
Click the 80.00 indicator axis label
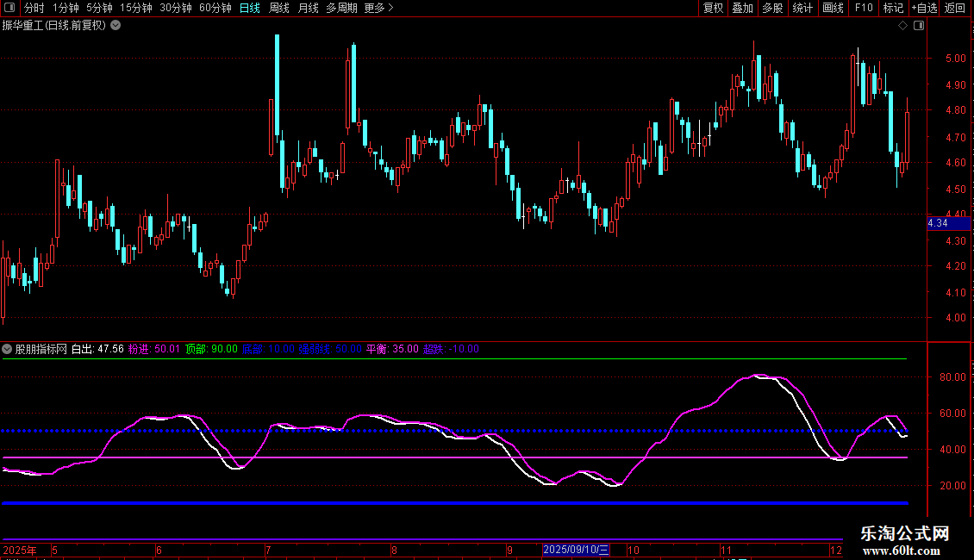[x=952, y=376]
